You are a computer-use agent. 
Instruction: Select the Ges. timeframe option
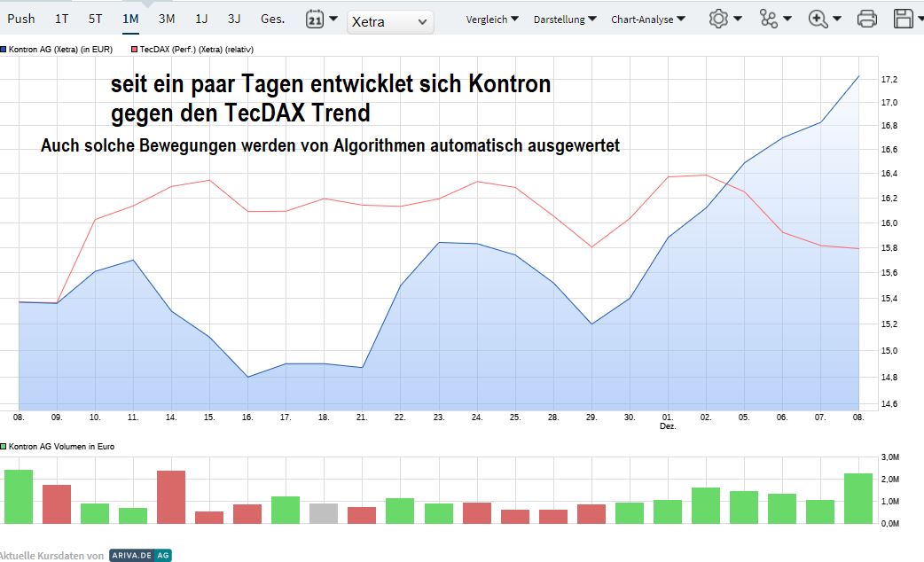point(272,17)
